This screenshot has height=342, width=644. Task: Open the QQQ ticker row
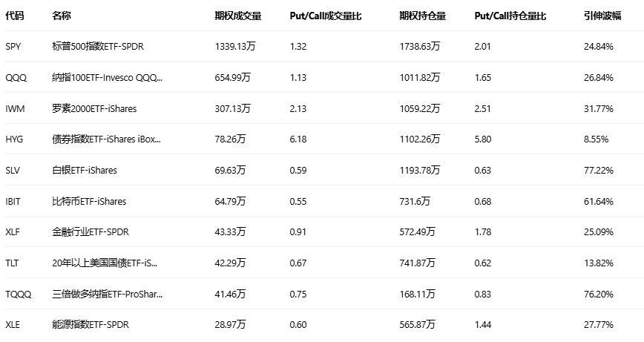(x=16, y=77)
